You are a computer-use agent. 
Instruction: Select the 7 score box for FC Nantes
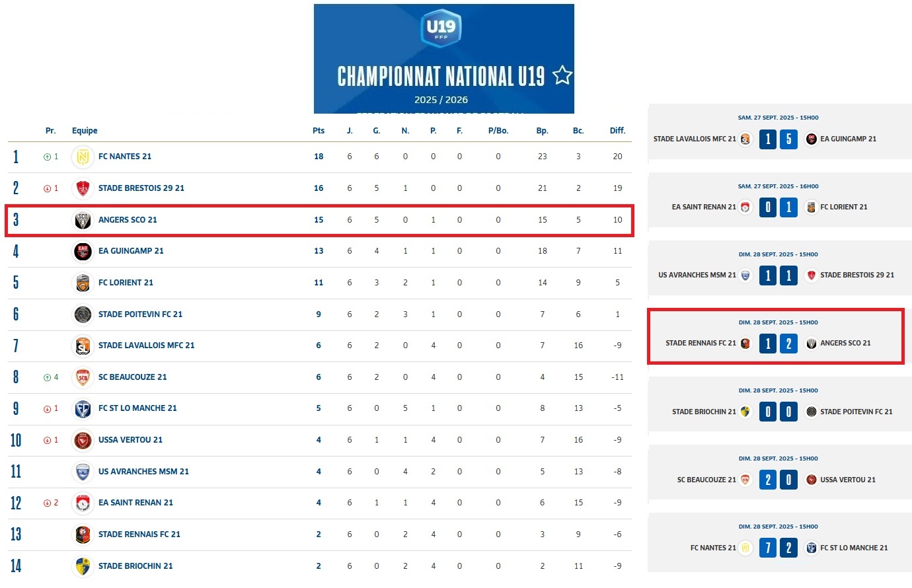tap(768, 548)
